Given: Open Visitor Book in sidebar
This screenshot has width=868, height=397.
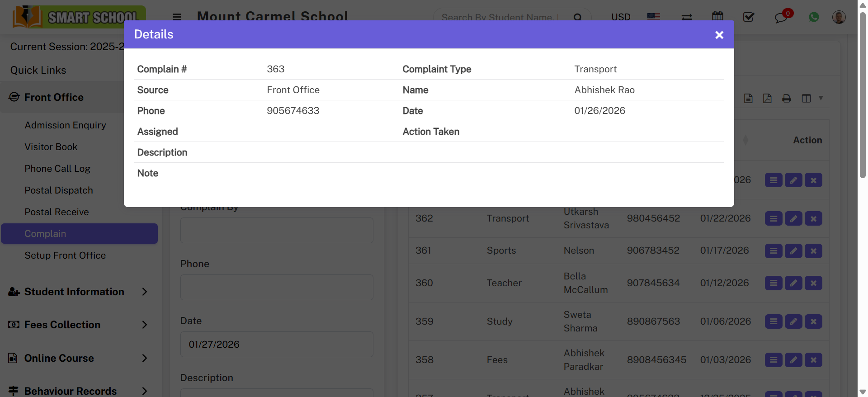Looking at the screenshot, I should pyautogui.click(x=51, y=147).
